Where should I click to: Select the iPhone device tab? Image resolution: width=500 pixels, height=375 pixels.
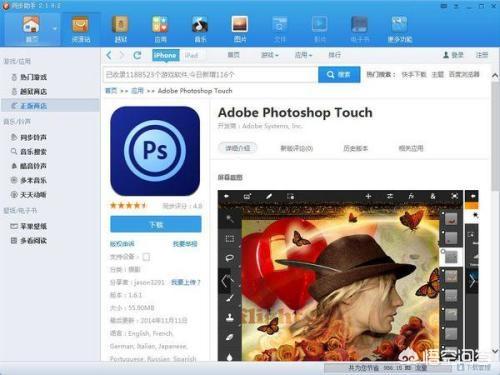(166, 55)
